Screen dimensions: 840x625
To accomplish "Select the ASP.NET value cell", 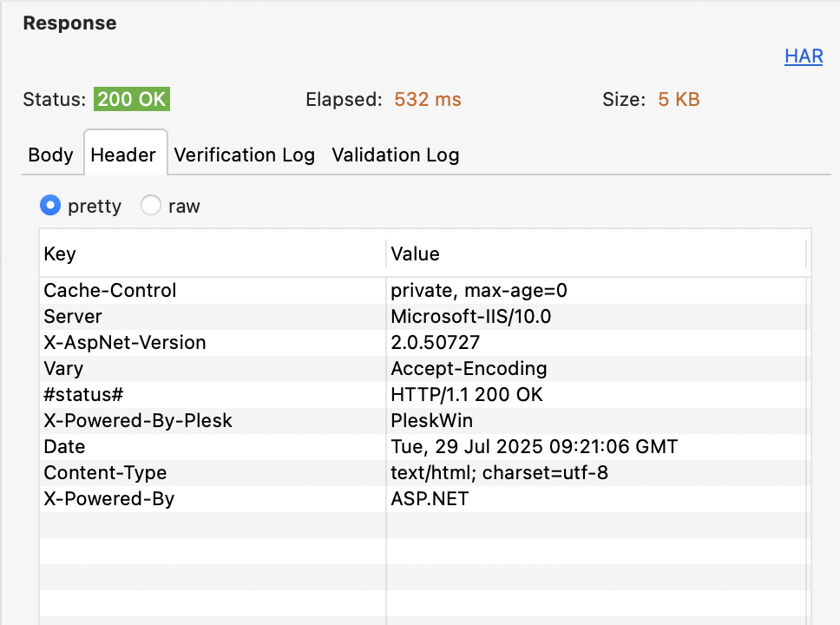I will pos(595,499).
